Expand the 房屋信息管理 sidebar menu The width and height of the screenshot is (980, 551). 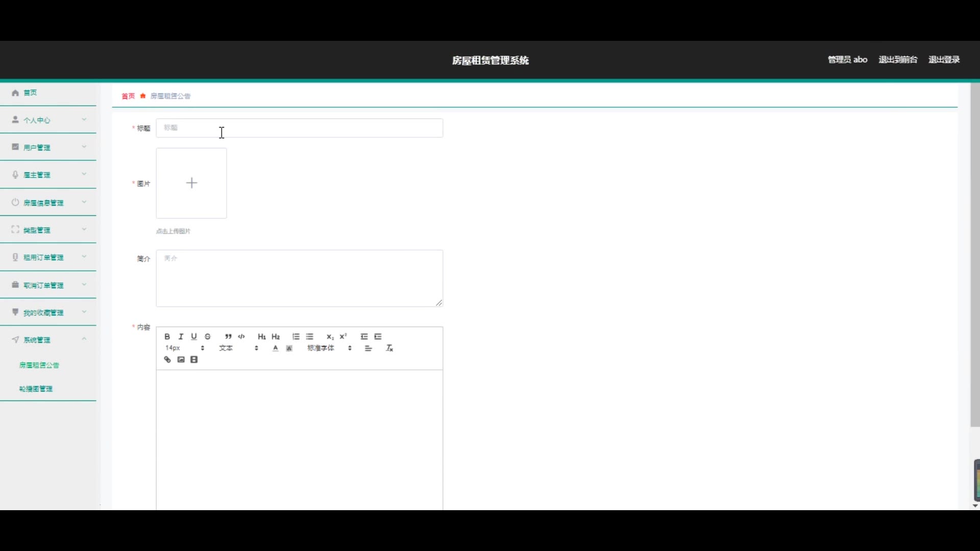48,203
